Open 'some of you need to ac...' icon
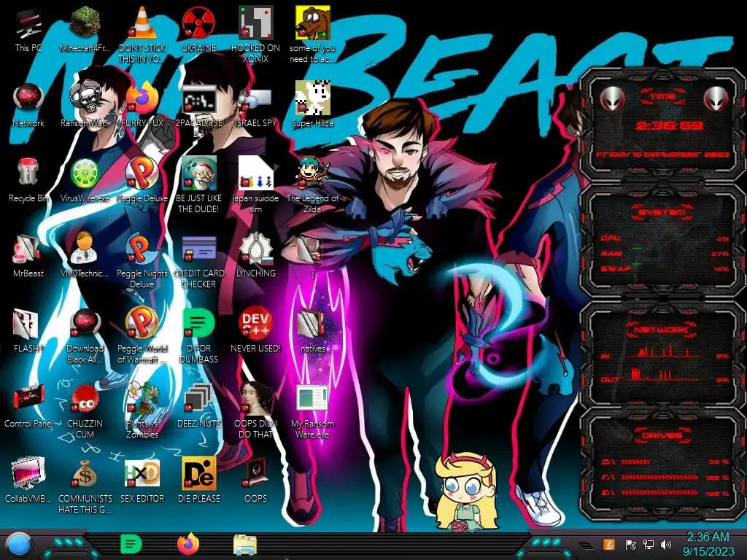Viewport: 747px width, 560px height. coord(312,23)
